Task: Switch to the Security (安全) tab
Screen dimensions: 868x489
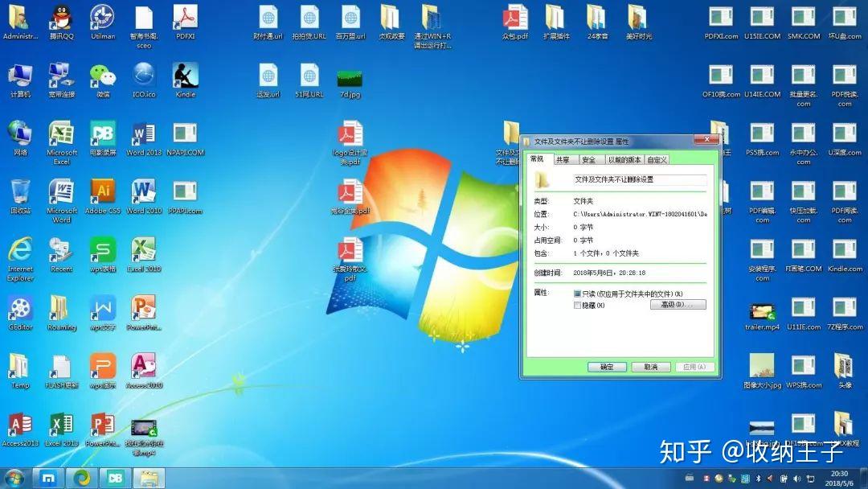Action: (589, 160)
